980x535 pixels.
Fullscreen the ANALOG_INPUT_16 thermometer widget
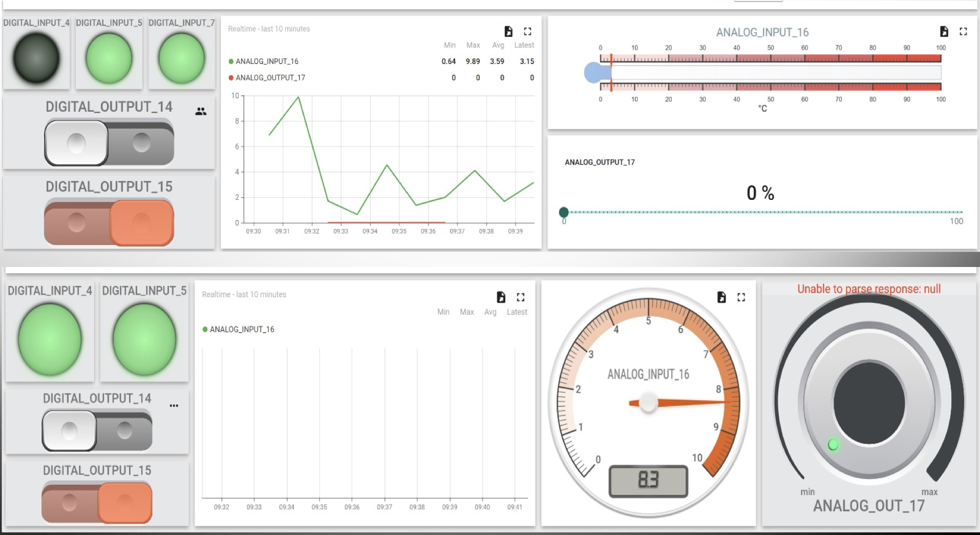point(963,32)
